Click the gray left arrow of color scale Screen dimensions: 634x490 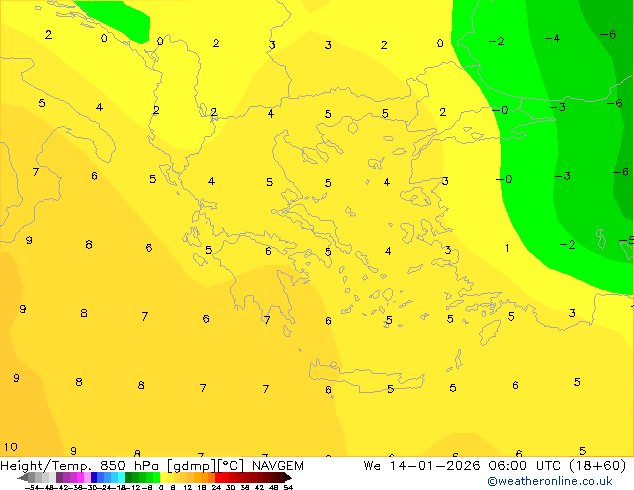[23, 477]
